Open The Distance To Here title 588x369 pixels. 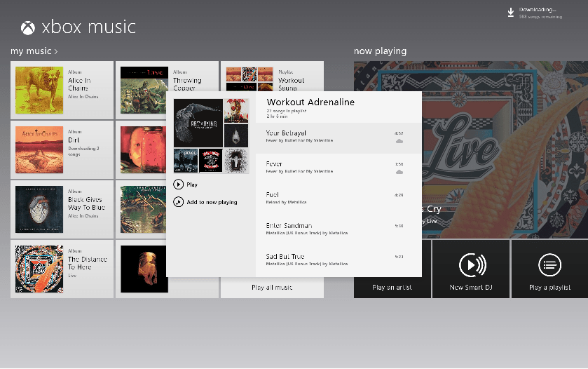click(x=88, y=263)
